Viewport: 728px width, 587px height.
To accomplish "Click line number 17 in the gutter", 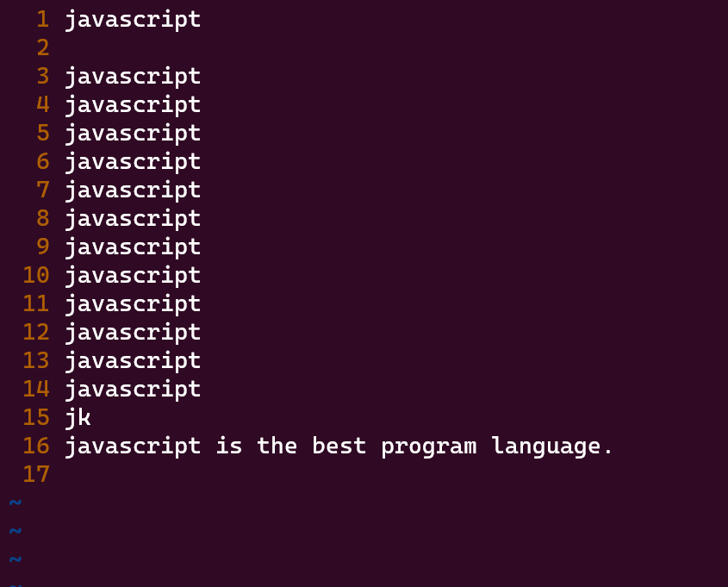I will pos(36,474).
